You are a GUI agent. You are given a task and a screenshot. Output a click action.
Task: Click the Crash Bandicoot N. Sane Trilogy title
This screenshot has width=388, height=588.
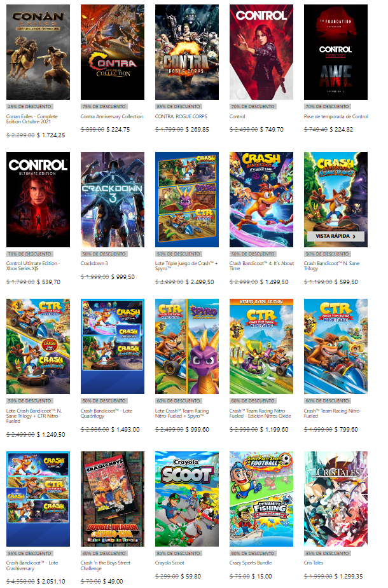(x=331, y=266)
